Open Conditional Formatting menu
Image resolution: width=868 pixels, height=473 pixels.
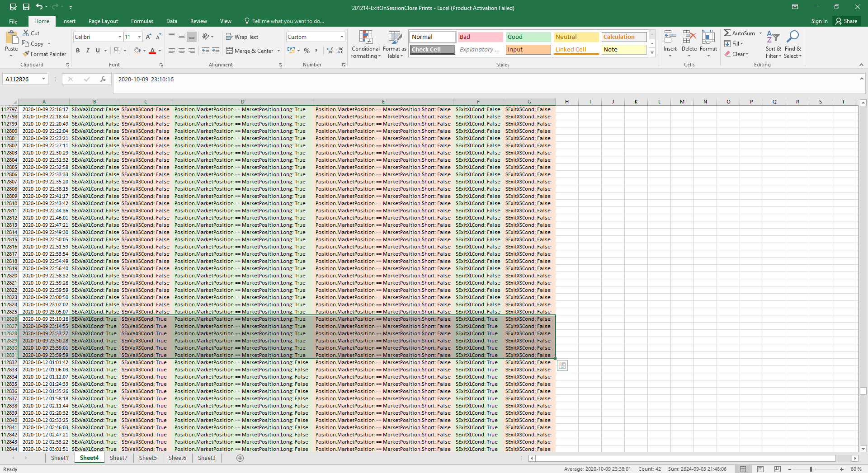365,45
